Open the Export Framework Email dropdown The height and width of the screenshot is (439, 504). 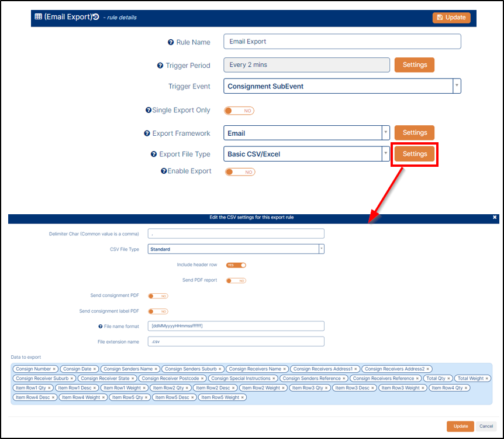(x=306, y=133)
